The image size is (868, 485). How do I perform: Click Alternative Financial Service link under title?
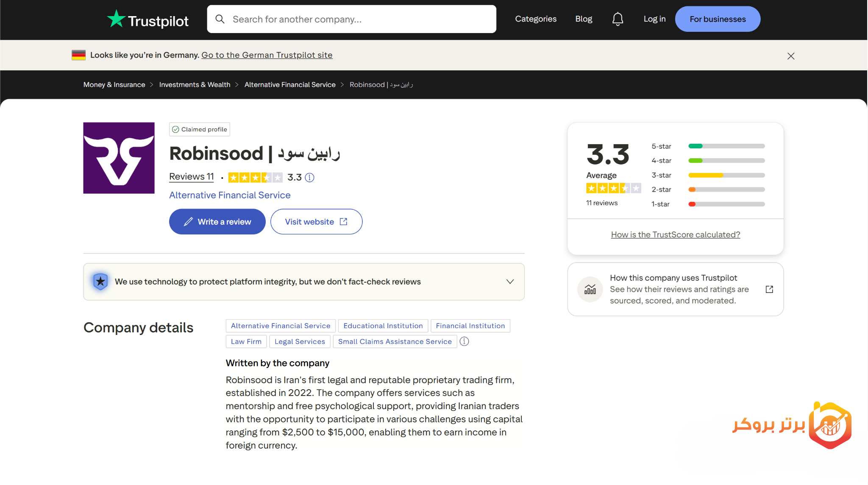(x=230, y=195)
